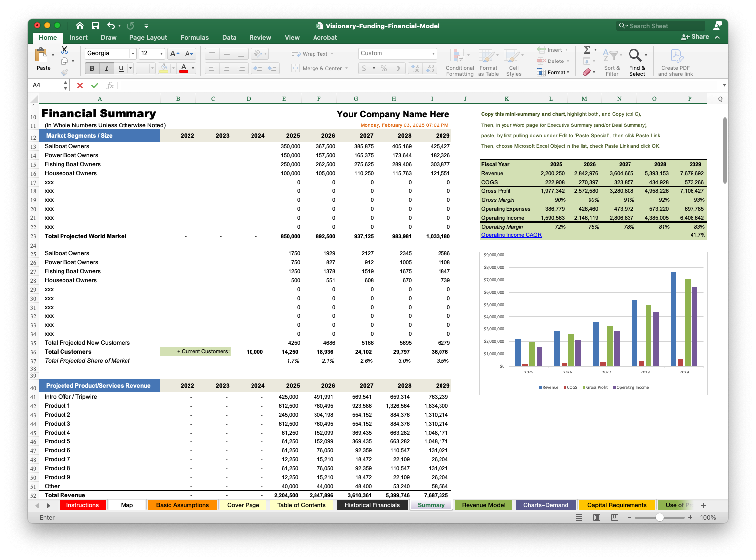This screenshot has width=756, height=560.
Task: Toggle Bold formatting
Action: pos(92,68)
